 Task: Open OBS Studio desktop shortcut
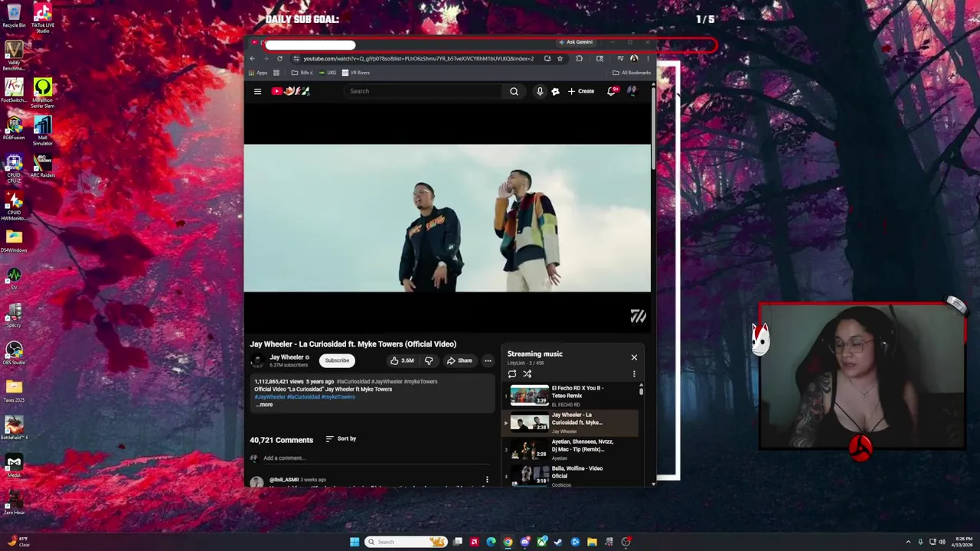14,353
